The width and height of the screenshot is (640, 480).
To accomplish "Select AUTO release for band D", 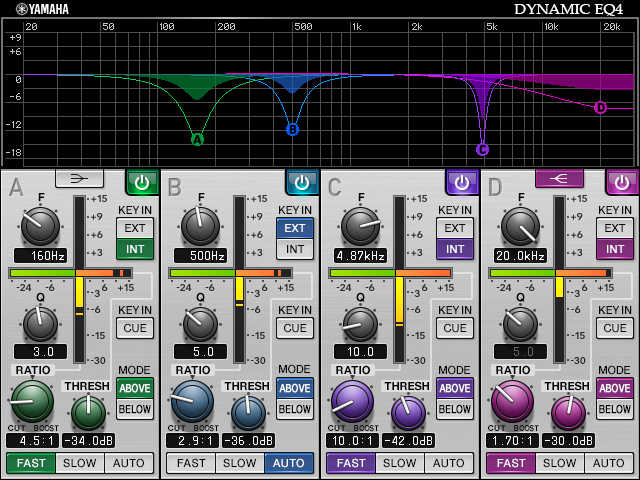I will 609,463.
